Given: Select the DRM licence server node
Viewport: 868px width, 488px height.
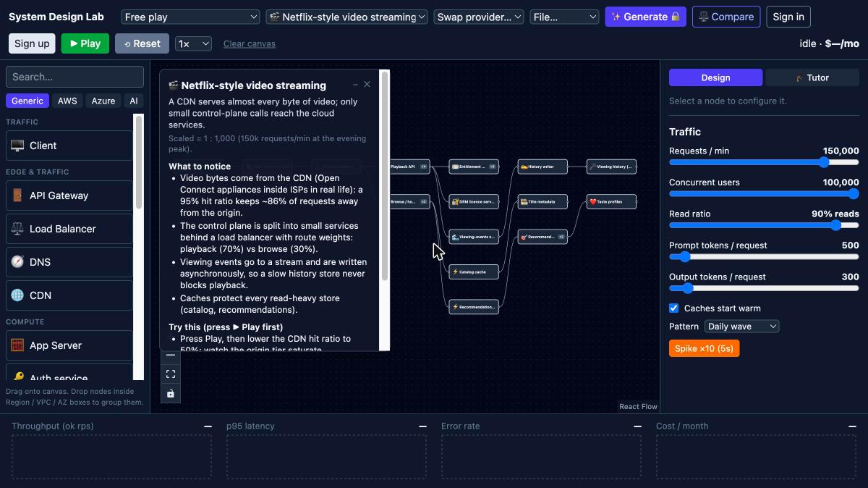Looking at the screenshot, I should click(x=474, y=201).
